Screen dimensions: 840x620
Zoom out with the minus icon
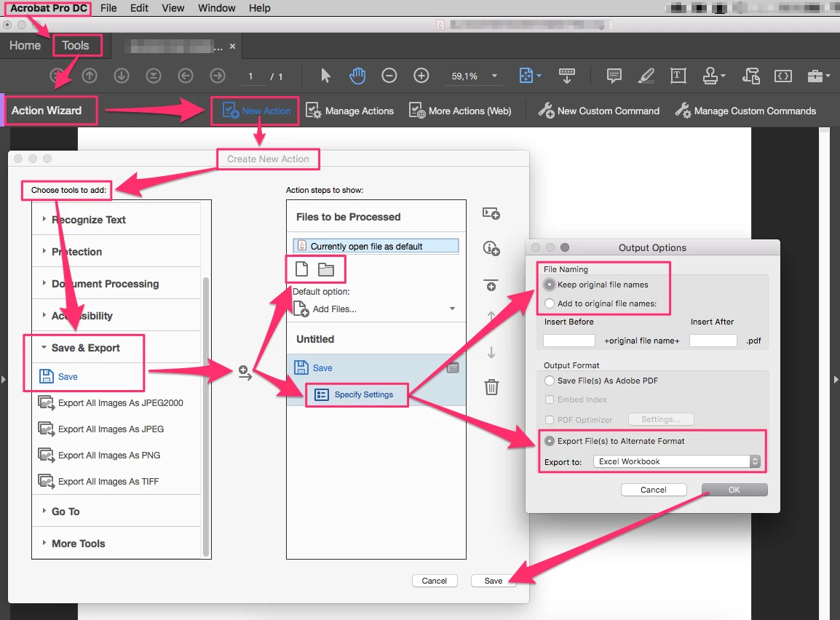tap(389, 76)
